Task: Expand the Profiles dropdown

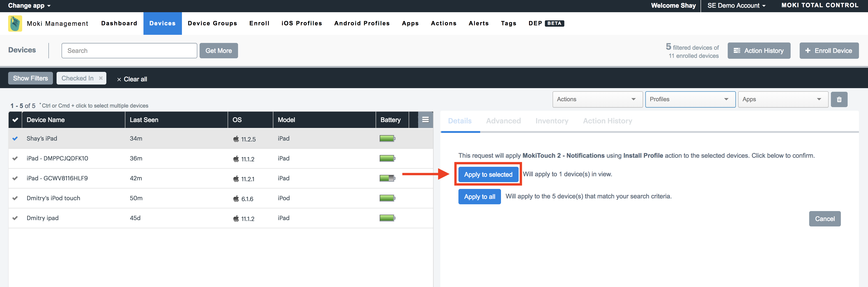Action: [x=690, y=99]
